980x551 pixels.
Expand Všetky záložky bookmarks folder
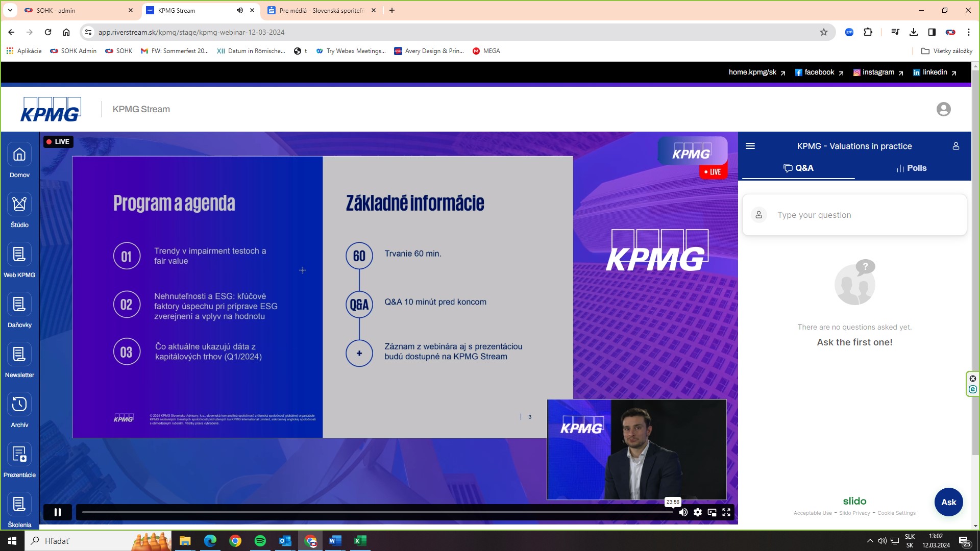(x=947, y=51)
